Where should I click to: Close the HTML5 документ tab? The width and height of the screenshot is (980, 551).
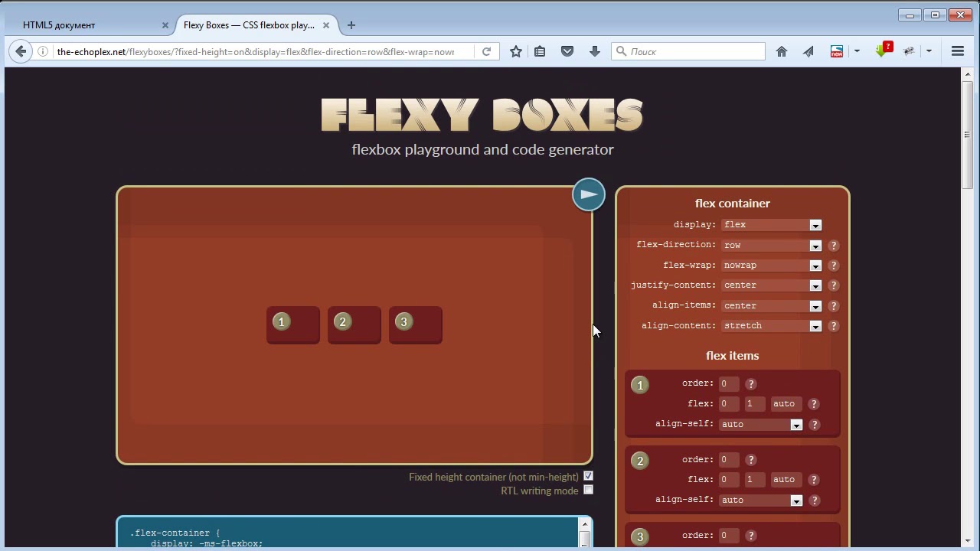[165, 25]
